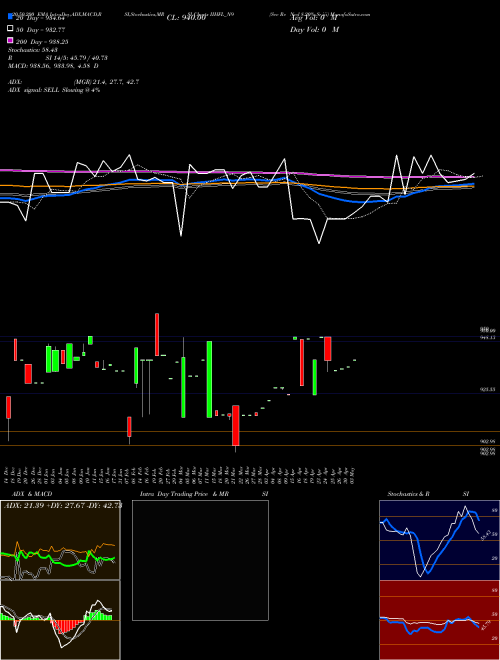
Task: Click the white 50 Day legend swatch
Action: click(x=10, y=29)
